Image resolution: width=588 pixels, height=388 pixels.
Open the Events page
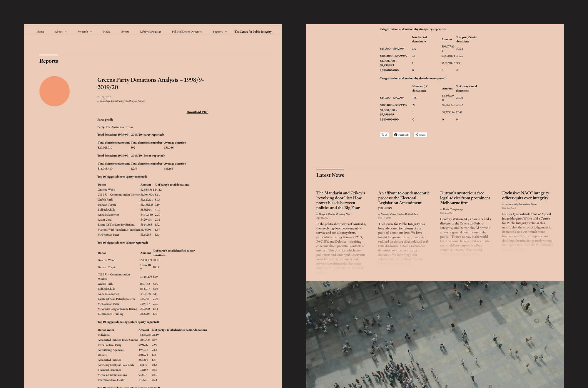(x=125, y=31)
